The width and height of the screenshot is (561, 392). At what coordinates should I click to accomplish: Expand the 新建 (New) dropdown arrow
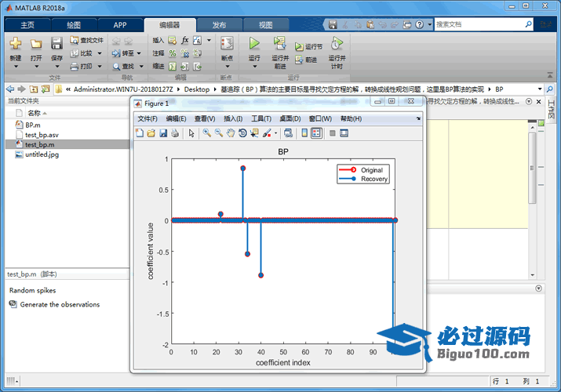(x=16, y=67)
